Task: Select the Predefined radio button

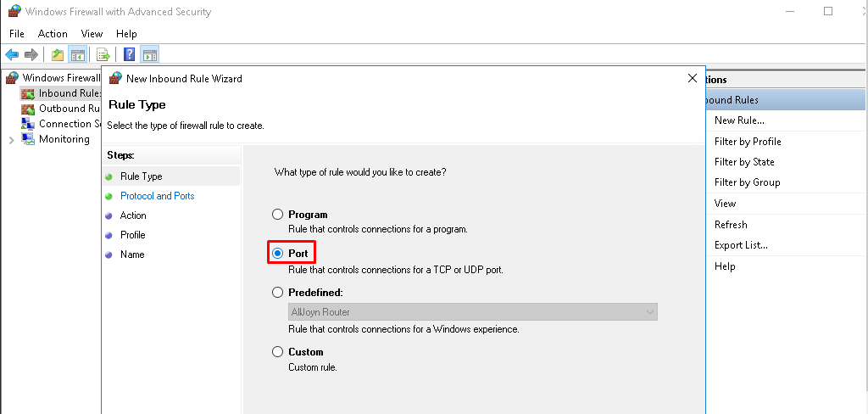Action: click(277, 293)
